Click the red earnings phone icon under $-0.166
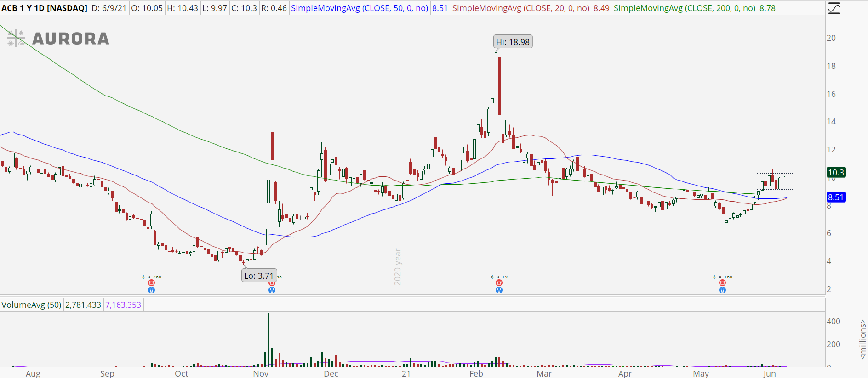Image resolution: width=868 pixels, height=378 pixels. pyautogui.click(x=722, y=283)
